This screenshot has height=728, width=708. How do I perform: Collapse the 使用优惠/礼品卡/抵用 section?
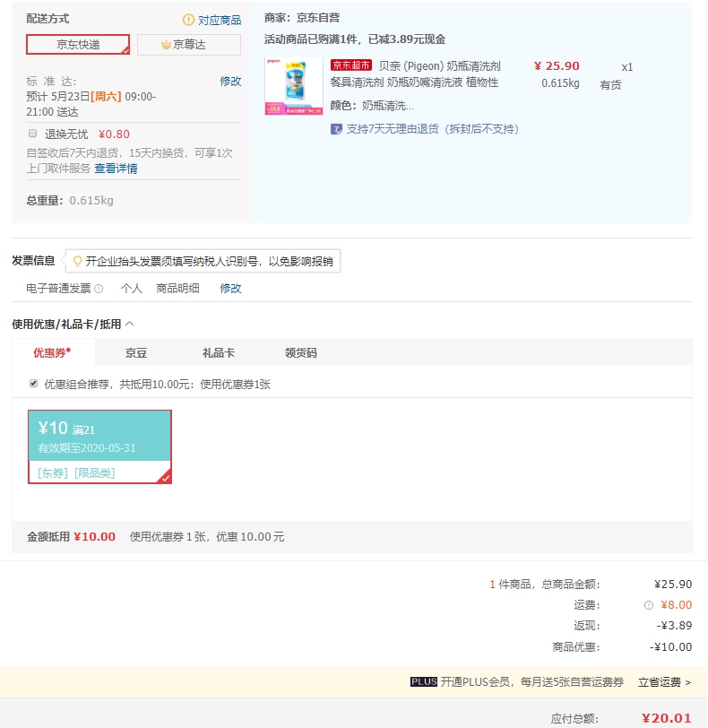130,324
